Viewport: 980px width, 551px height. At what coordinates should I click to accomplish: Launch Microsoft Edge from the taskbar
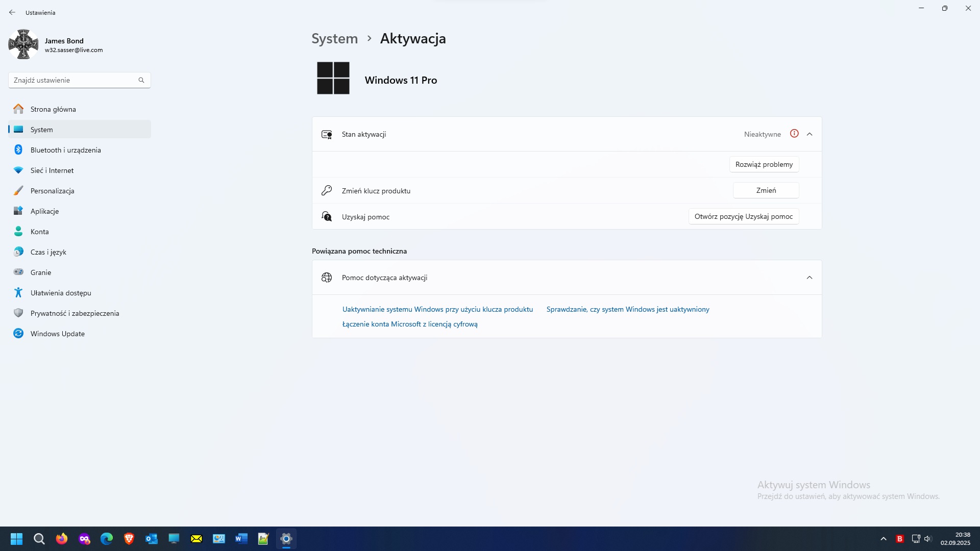(x=107, y=539)
